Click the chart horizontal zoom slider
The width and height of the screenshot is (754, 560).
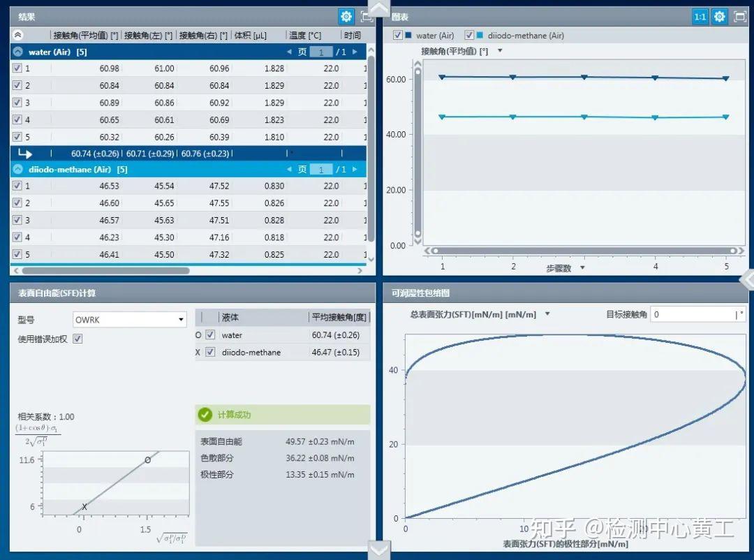(584, 251)
